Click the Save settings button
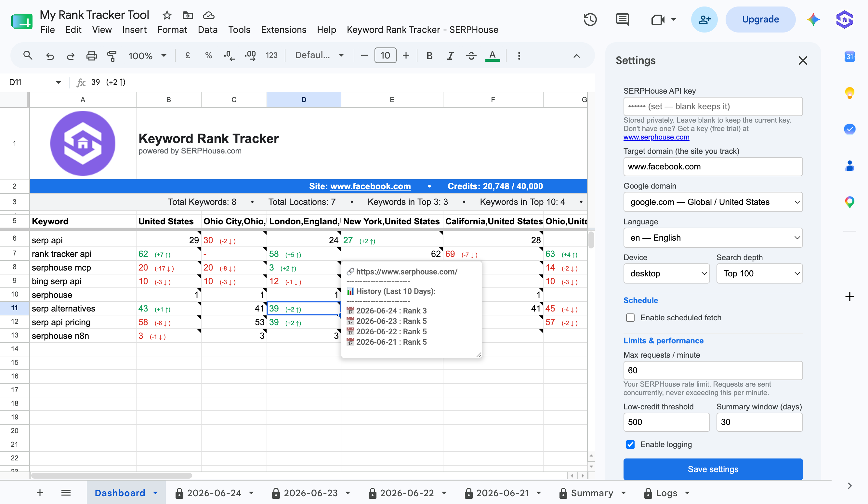Viewport: 868px width, 504px height. [x=713, y=469]
